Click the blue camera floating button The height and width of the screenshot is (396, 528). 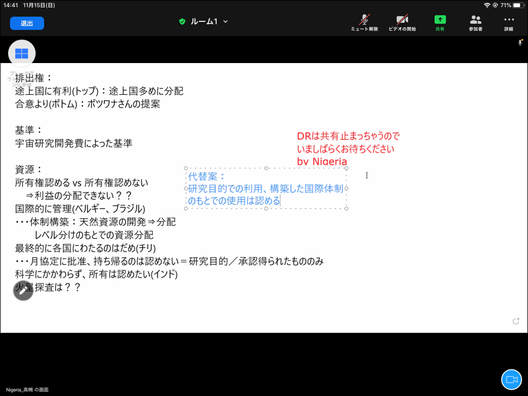coord(511,380)
